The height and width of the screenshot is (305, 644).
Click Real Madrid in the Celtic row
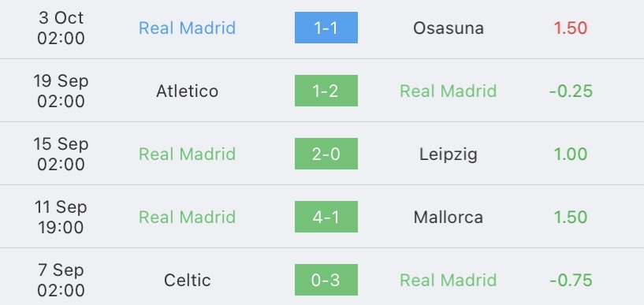coord(449,280)
